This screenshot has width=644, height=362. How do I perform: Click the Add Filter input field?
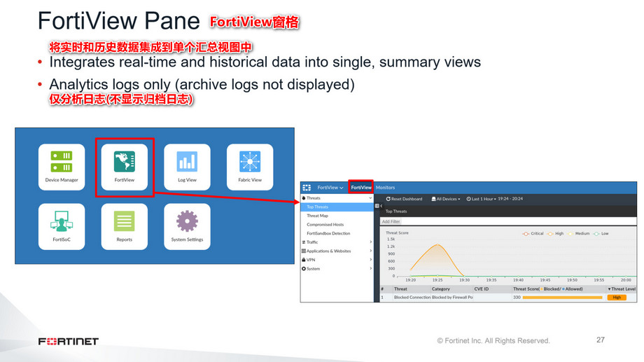click(508, 221)
